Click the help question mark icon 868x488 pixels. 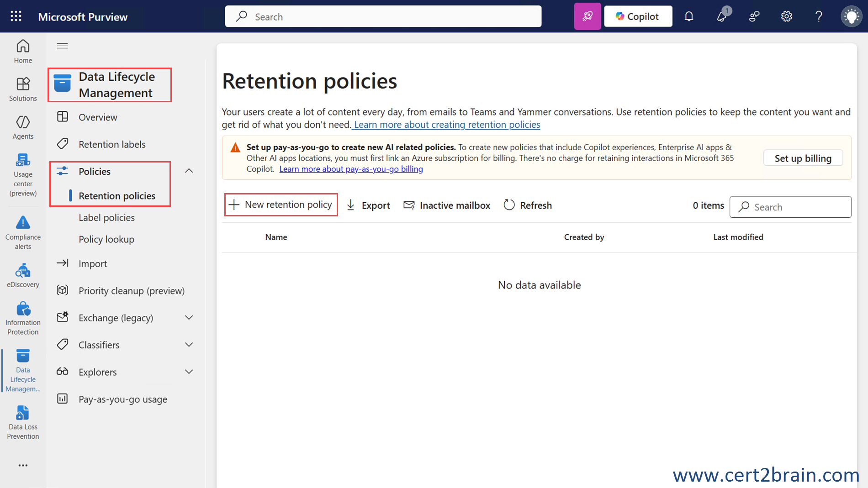[819, 16]
